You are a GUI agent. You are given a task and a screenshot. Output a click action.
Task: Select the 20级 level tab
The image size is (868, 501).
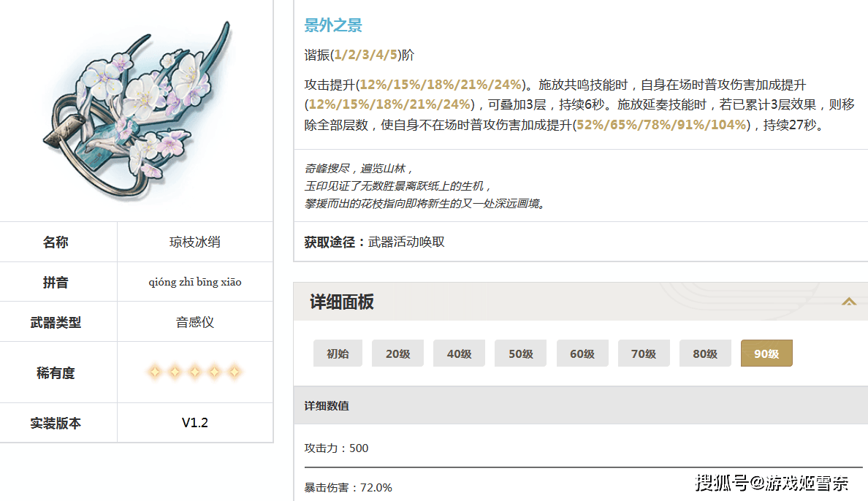397,353
